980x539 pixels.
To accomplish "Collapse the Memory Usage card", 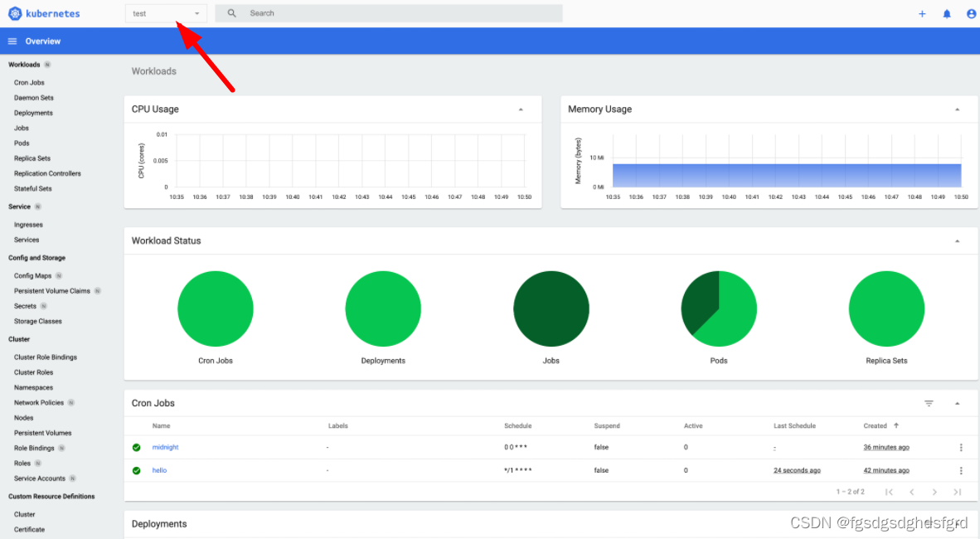I will click(x=957, y=109).
